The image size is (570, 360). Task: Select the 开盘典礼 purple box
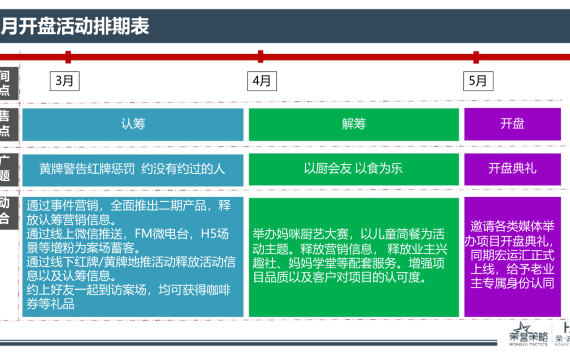(x=512, y=169)
